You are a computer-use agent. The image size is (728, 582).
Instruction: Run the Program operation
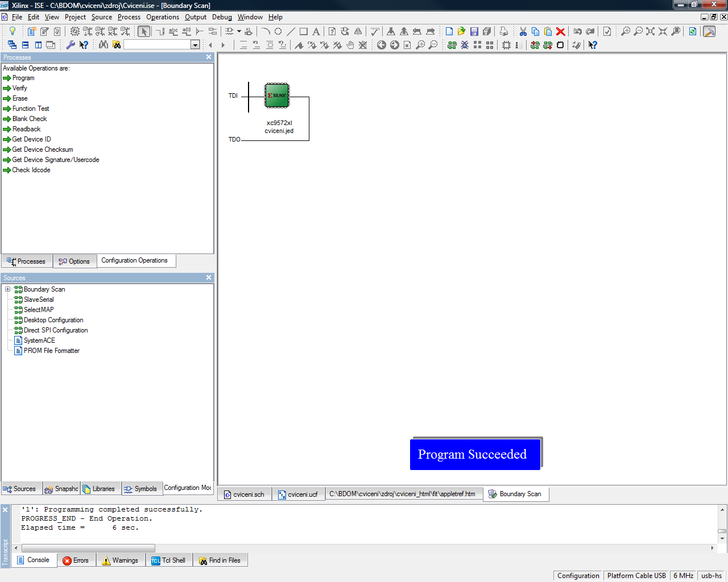tap(19, 78)
